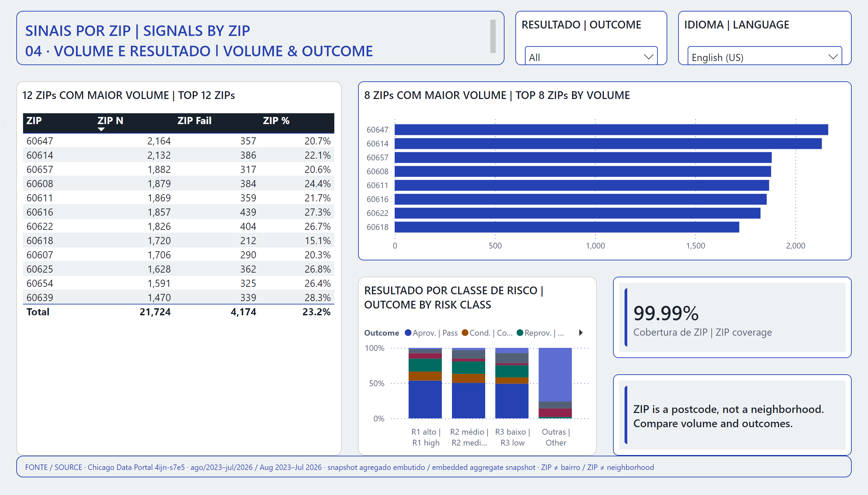Select the 60614 bar in the chart
Screen dimensions: 868x495
pyautogui.click(x=608, y=143)
